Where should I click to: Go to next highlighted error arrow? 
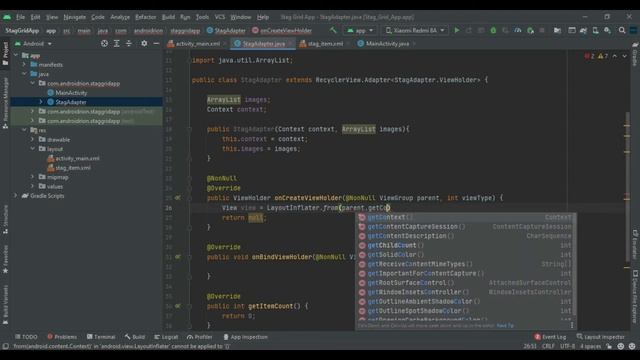(x=624, y=56)
